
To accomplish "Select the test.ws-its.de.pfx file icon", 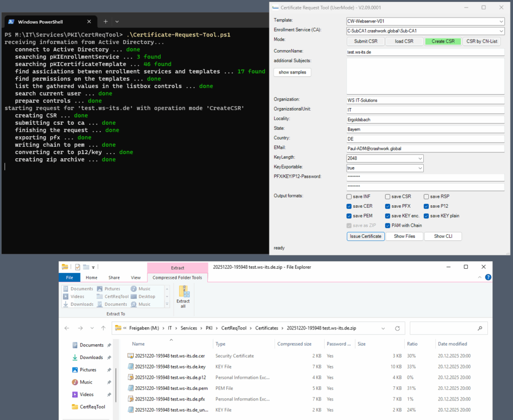I will click(x=130, y=399).
